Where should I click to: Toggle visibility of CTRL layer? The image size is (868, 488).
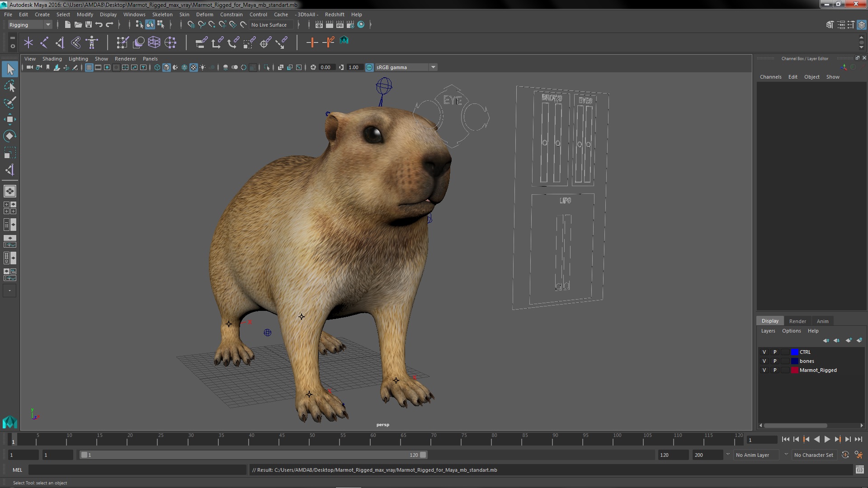764,352
